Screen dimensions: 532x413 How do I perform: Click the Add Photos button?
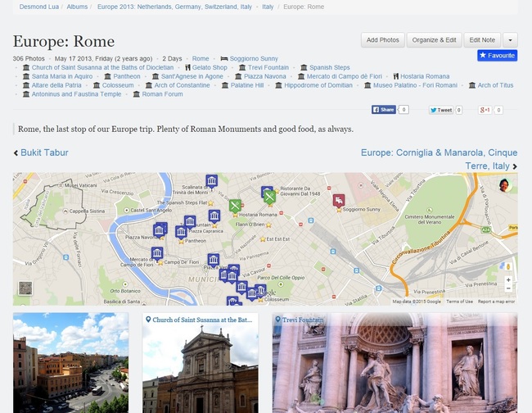(x=382, y=39)
